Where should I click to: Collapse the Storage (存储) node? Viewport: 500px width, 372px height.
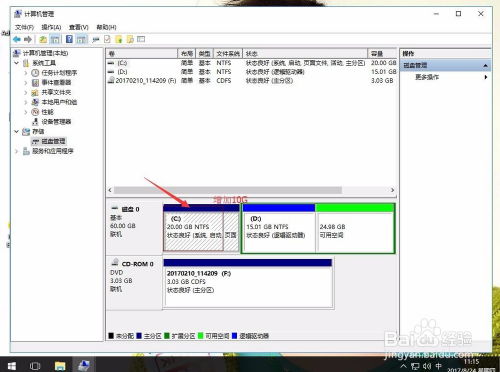[17, 131]
